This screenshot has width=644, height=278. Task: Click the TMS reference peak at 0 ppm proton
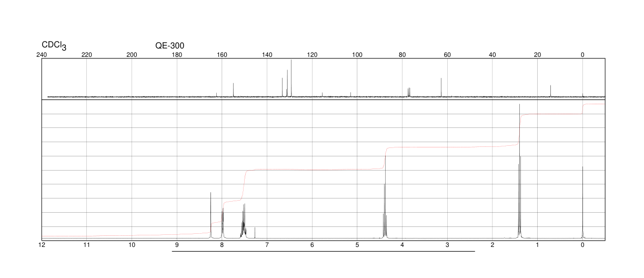pyautogui.click(x=582, y=203)
